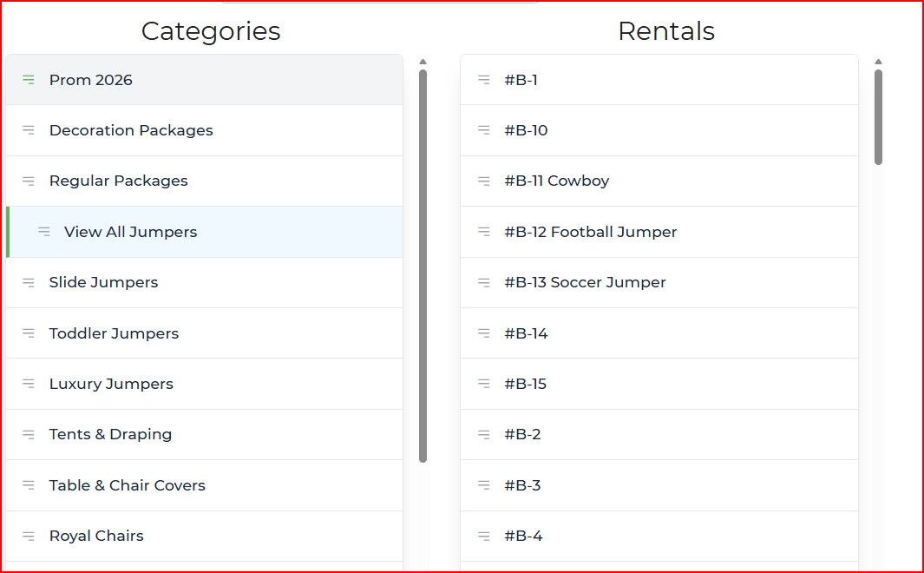924x573 pixels.
Task: Click drag handle next to Decoration Packages
Action: pyautogui.click(x=29, y=130)
